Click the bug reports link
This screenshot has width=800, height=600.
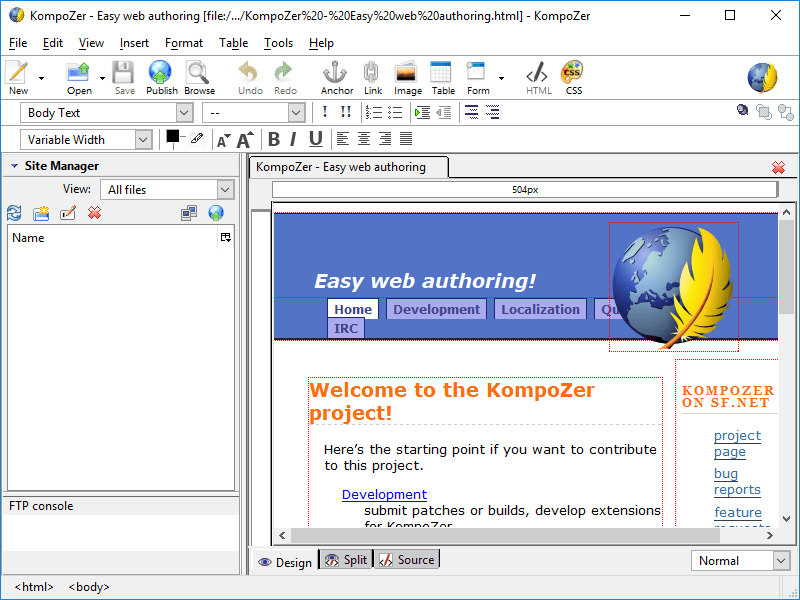tap(737, 482)
